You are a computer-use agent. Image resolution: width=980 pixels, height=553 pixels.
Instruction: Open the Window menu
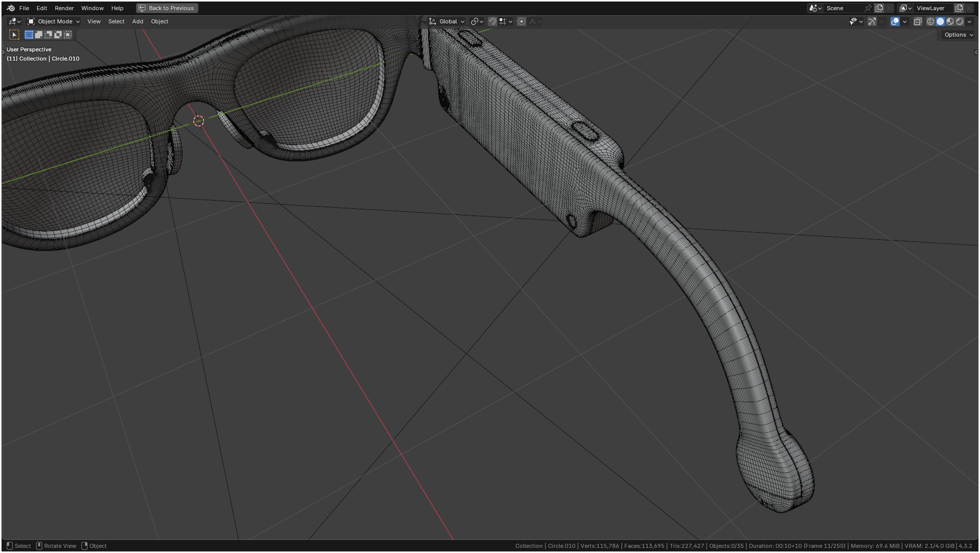(x=92, y=8)
